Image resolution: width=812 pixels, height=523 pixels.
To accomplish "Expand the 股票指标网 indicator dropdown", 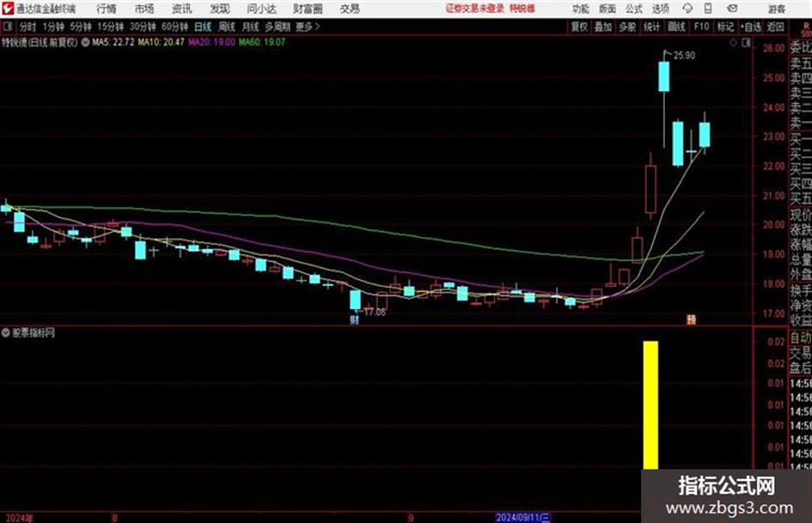I will (5, 332).
